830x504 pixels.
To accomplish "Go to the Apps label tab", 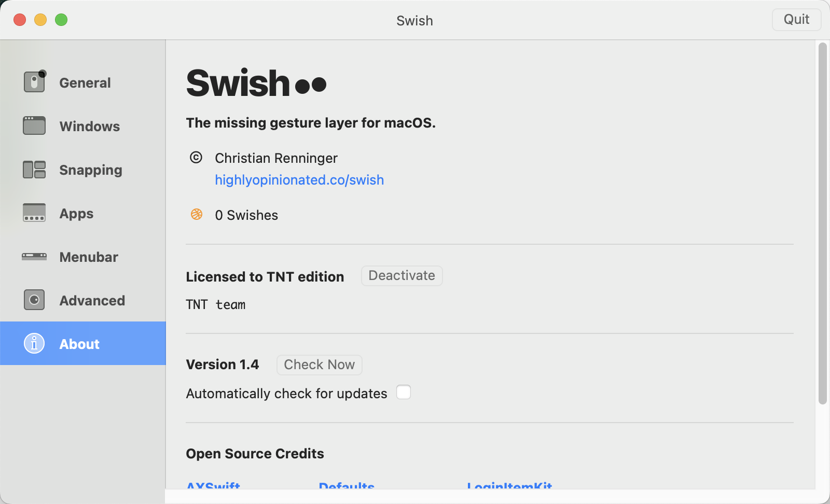I will [x=76, y=214].
